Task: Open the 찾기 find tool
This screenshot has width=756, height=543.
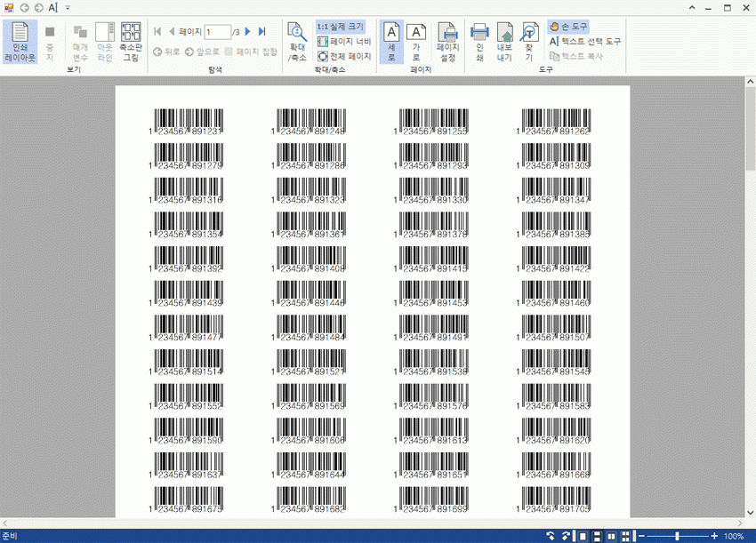Action: [x=529, y=42]
